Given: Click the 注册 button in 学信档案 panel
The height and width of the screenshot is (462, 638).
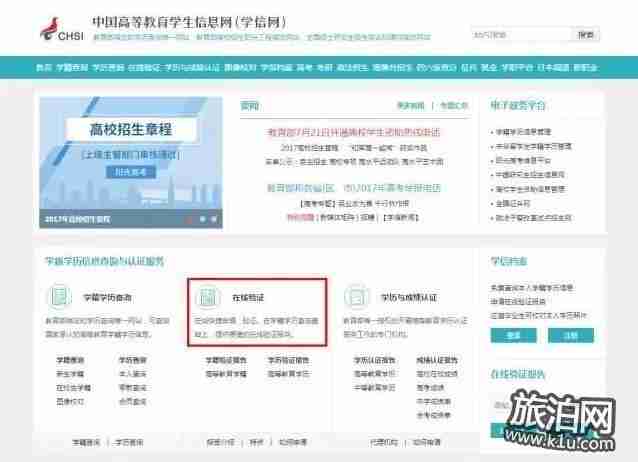Looking at the screenshot, I should [x=571, y=335].
